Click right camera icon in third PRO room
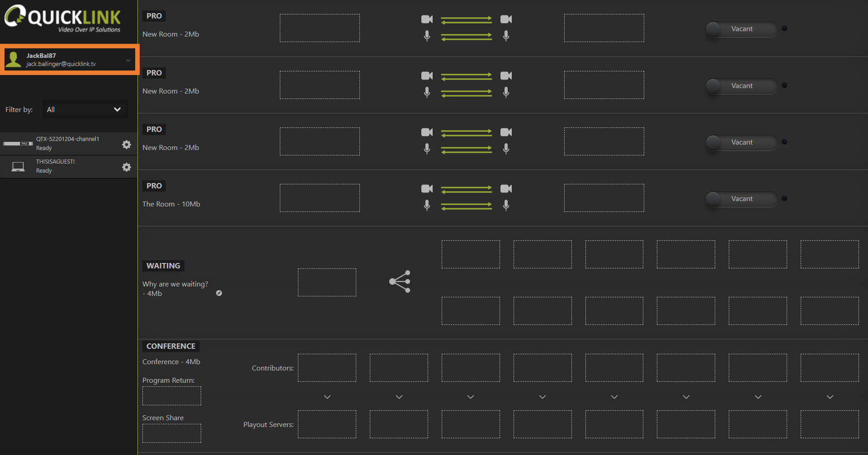Screen dimensions: 868x455 point(506,132)
